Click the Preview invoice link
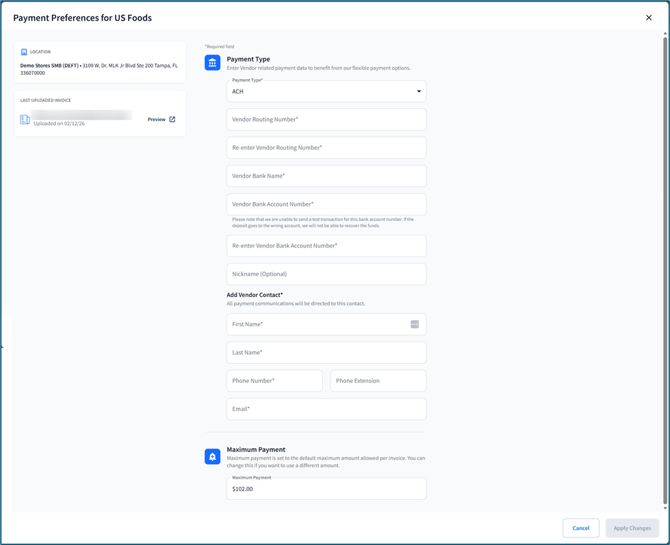 click(156, 120)
